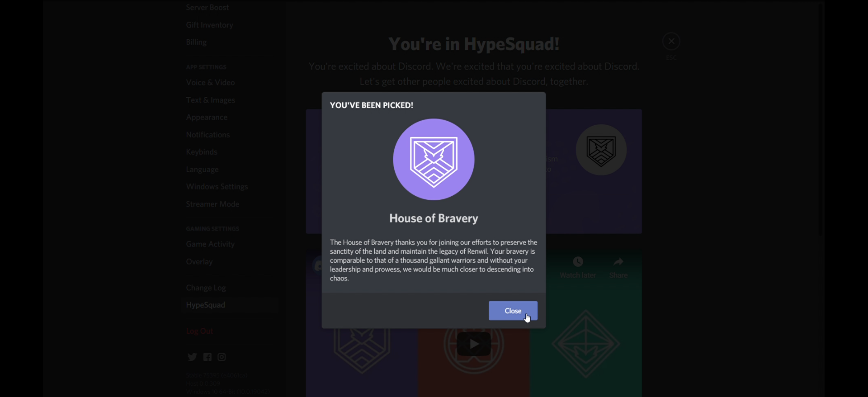The height and width of the screenshot is (397, 868).
Task: Open Notifications settings
Action: pos(208,135)
